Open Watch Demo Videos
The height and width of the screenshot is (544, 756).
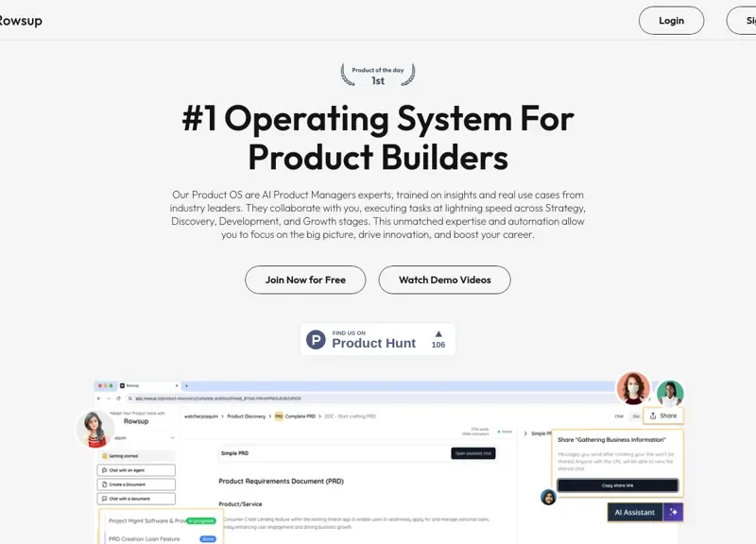pos(444,280)
